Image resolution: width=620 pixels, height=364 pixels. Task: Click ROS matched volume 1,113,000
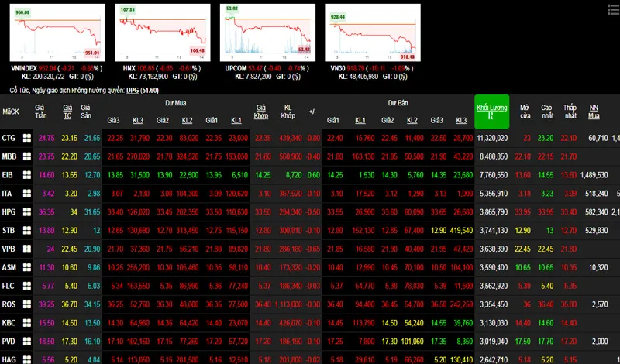288,304
